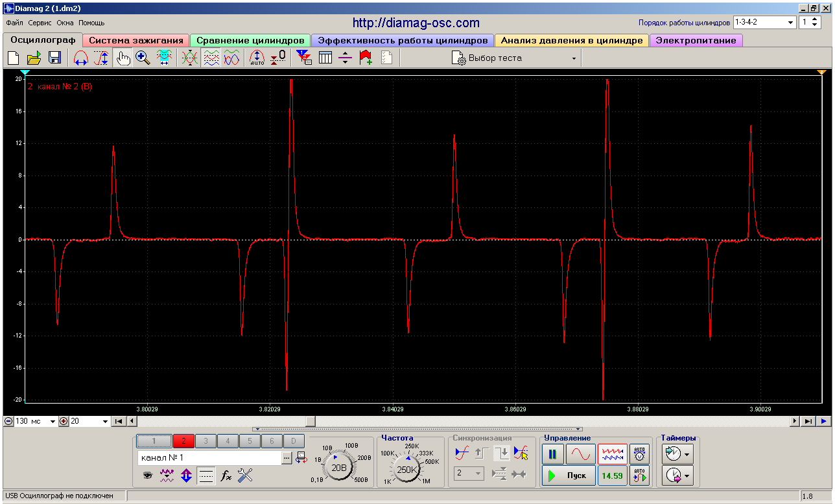Viewport: 835px width, 504px height.
Task: Click the probe swap icon beside channel name
Action: pyautogui.click(x=301, y=457)
